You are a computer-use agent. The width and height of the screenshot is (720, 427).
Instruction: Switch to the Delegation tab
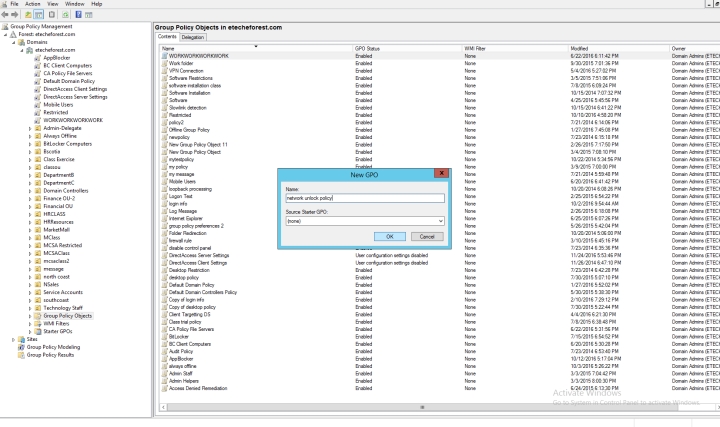[x=193, y=37]
